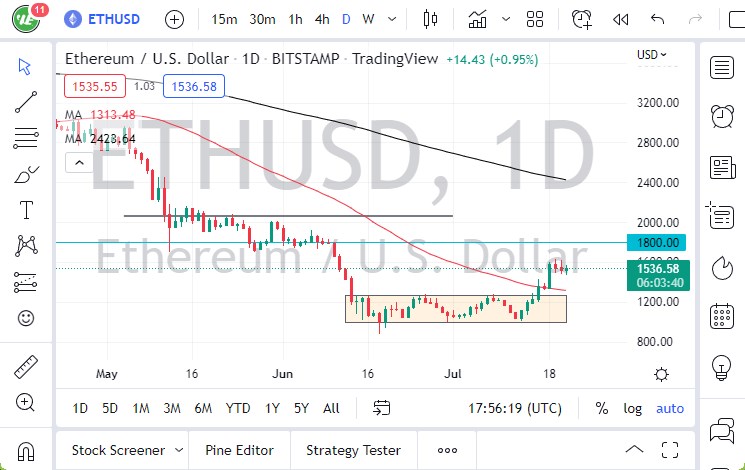The width and height of the screenshot is (745, 470).
Task: Redo the chart action
Action: pos(695,19)
